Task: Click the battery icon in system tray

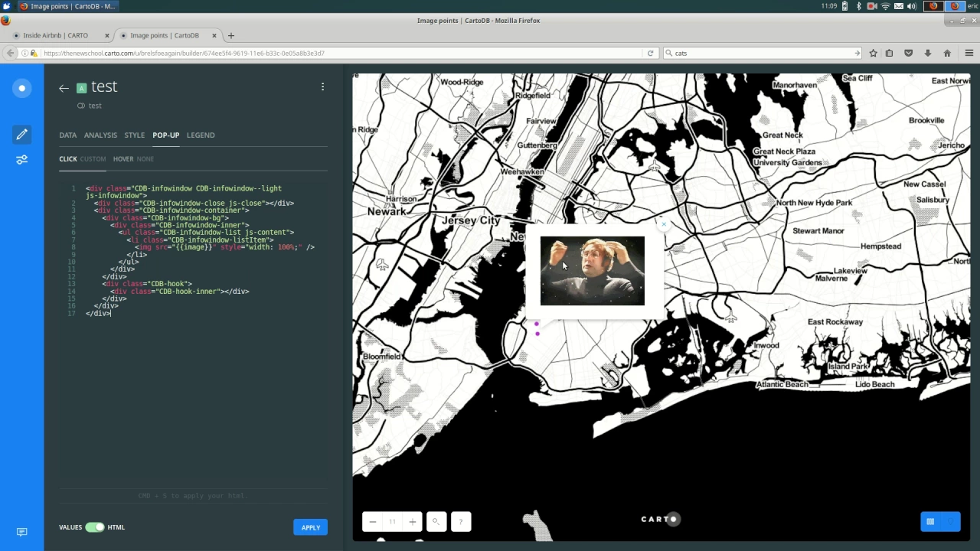Action: click(844, 6)
